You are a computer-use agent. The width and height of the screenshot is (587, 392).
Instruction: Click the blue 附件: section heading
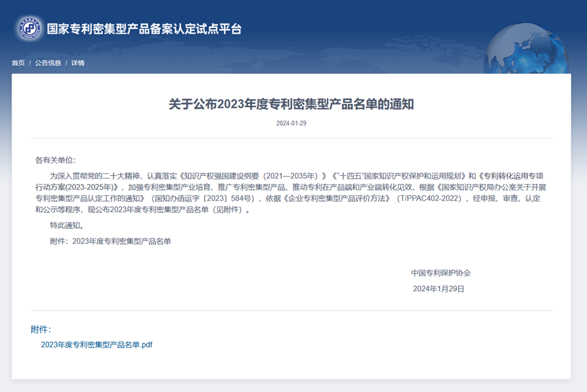pos(41,329)
